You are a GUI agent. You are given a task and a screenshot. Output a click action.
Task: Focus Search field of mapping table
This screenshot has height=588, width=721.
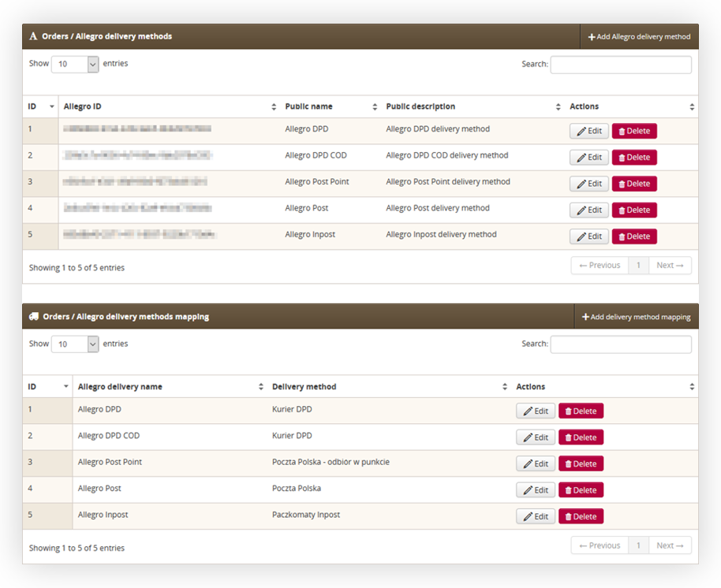pyautogui.click(x=621, y=344)
